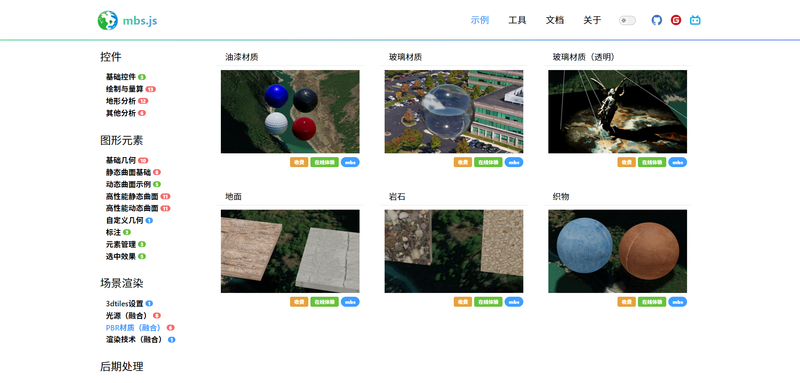Click the orange 收费 tag under 玻璃材质

pos(463,162)
